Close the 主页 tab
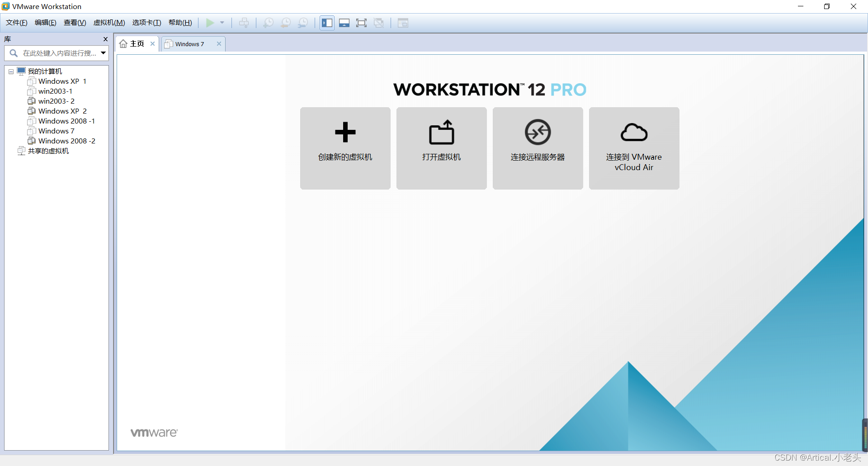The width and height of the screenshot is (868, 466). point(153,44)
